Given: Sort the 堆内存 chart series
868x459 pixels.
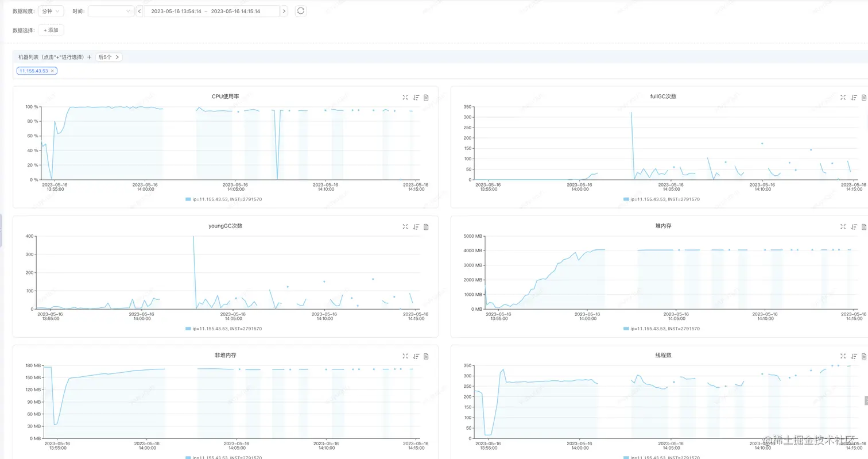Looking at the screenshot, I should (x=854, y=227).
